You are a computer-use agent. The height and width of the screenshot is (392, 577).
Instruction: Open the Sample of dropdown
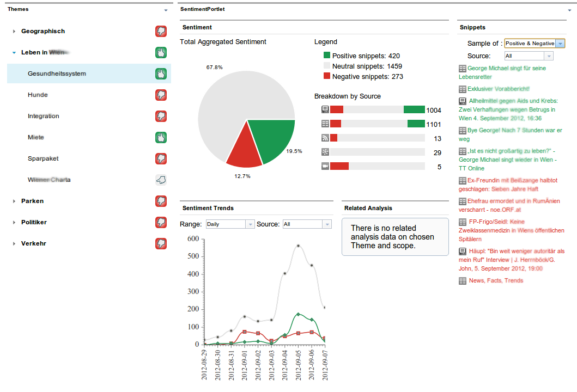[535, 44]
